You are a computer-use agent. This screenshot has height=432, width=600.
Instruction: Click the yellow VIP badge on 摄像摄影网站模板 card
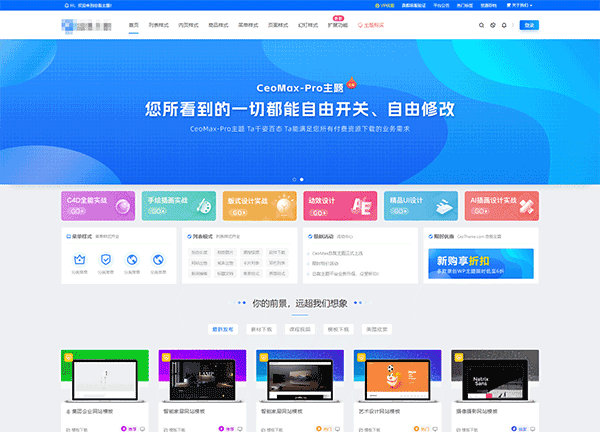(x=459, y=357)
